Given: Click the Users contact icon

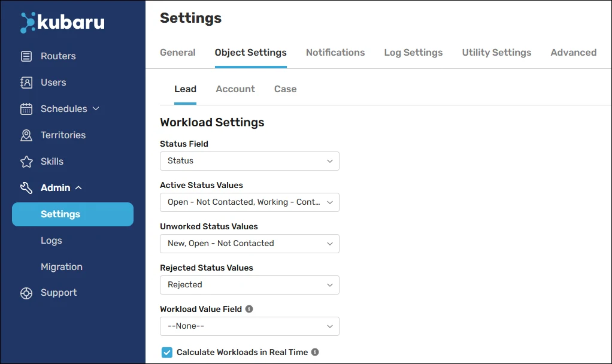Looking at the screenshot, I should [x=26, y=83].
